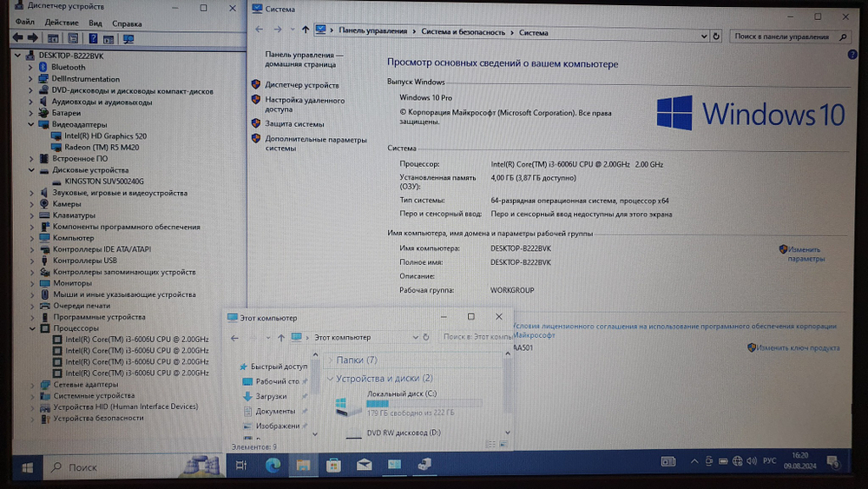Open Mail app from the taskbar
This screenshot has width=868, height=489.
[x=364, y=466]
